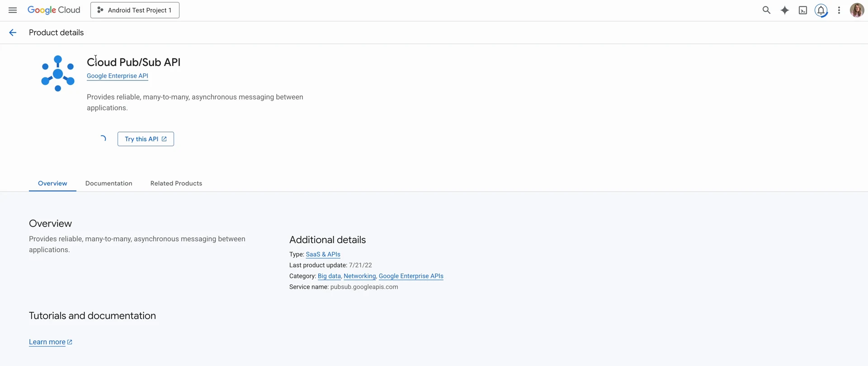The height and width of the screenshot is (366, 868).
Task: Open Gemini AI assistant sparkle icon
Action: (x=785, y=10)
